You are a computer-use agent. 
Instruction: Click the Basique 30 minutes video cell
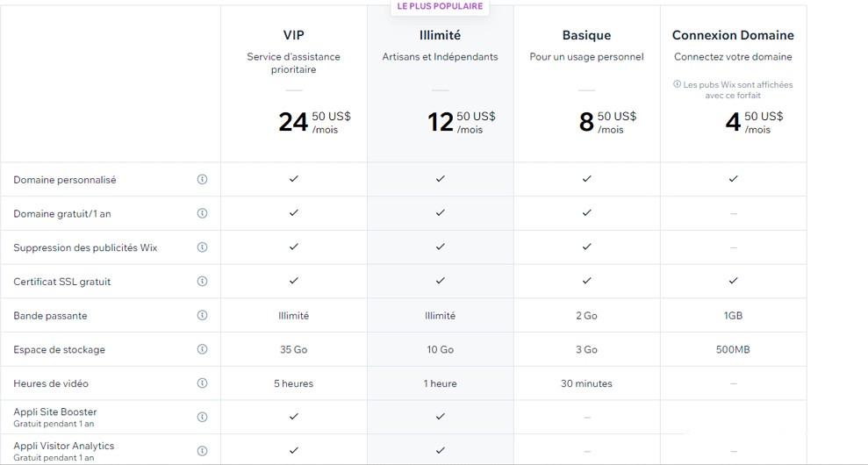[586, 383]
